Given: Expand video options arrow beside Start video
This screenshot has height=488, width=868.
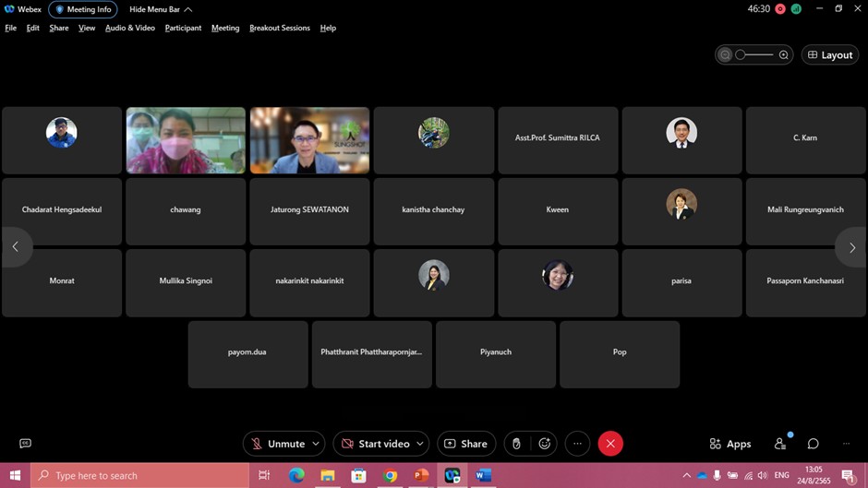Looking at the screenshot, I should click(x=419, y=444).
